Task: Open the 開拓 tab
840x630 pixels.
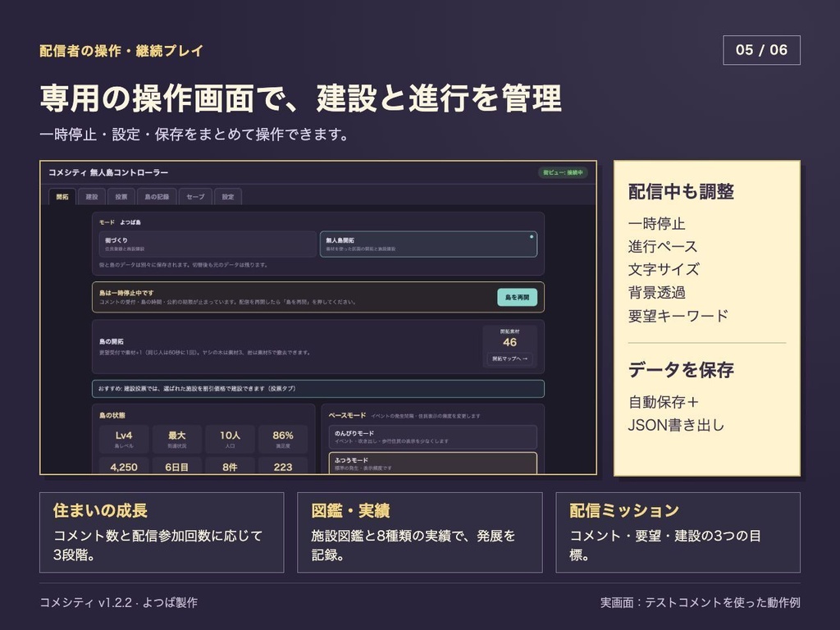Action: coord(62,197)
